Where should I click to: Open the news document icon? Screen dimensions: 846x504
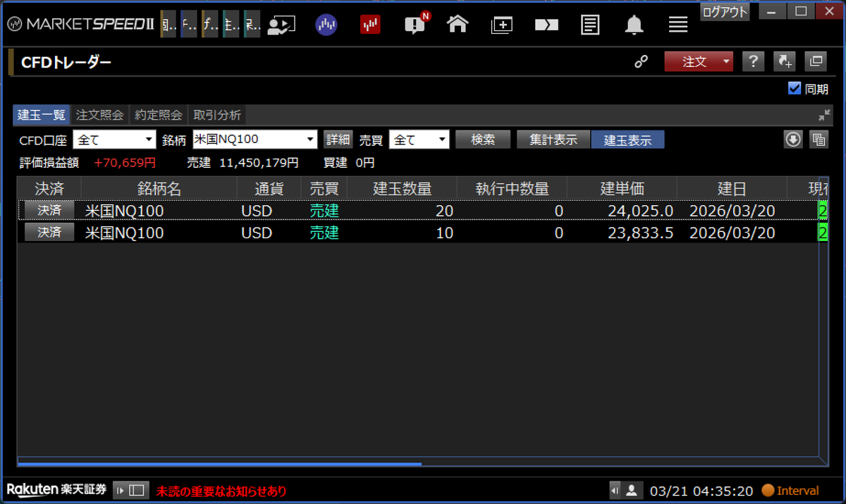(591, 25)
